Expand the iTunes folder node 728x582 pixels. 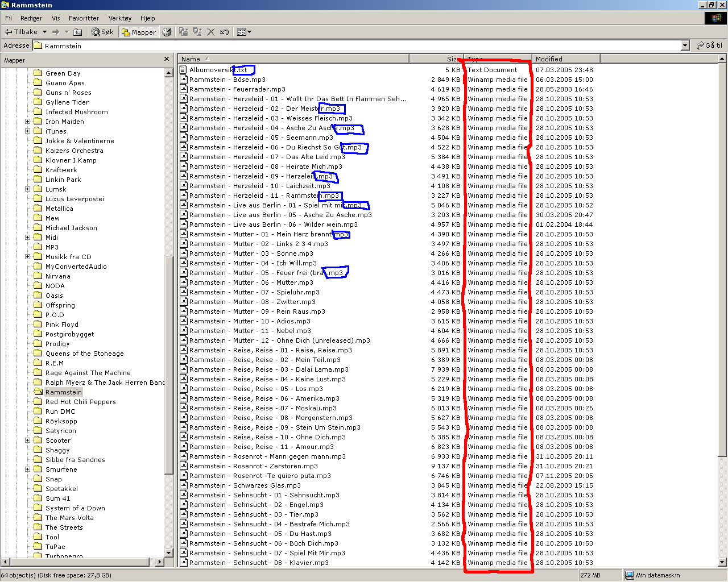(x=27, y=131)
